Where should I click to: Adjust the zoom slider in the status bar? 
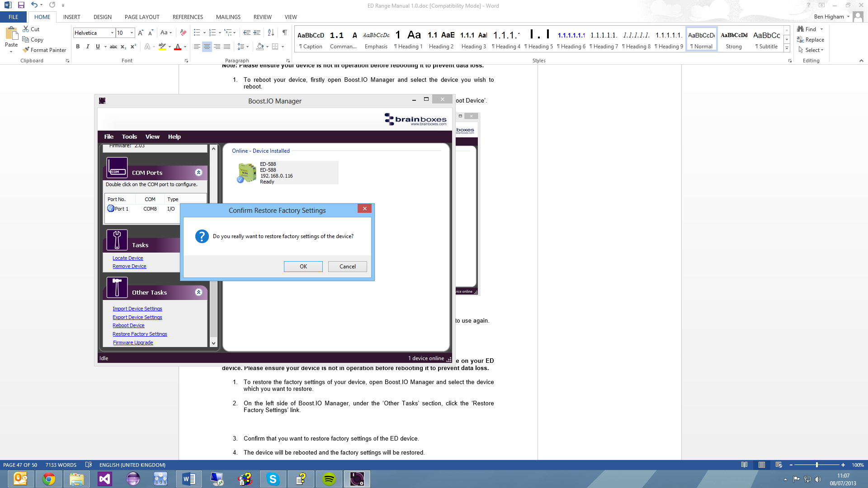817,465
